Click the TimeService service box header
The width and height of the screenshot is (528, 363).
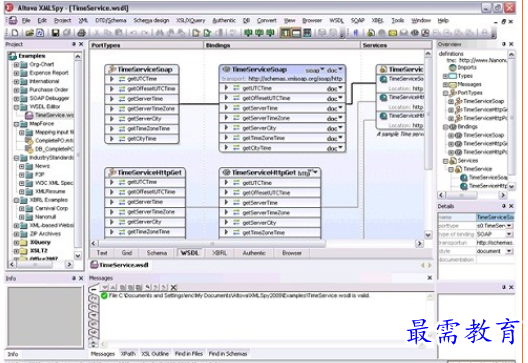[401, 69]
